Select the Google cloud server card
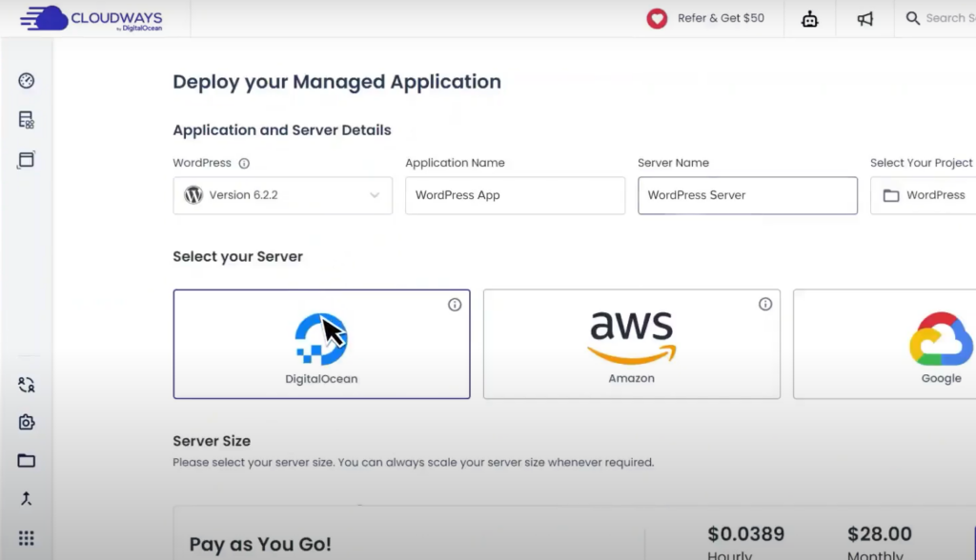Screen dimensions: 976x560 click(884, 344)
